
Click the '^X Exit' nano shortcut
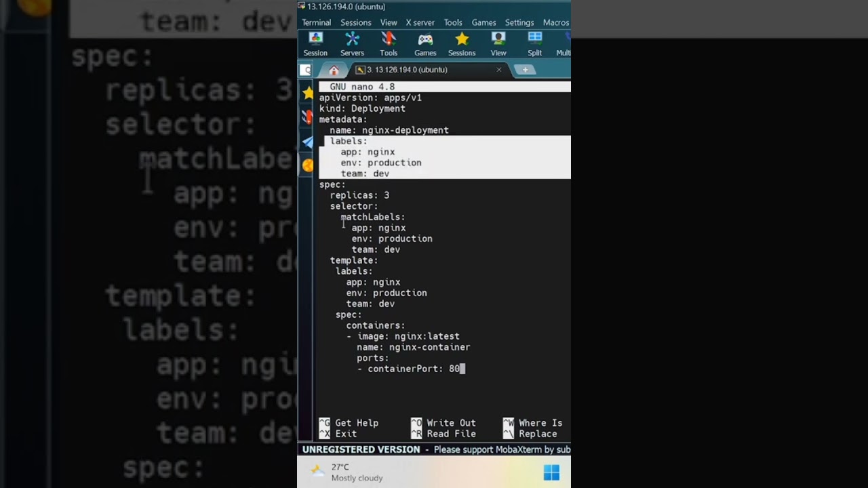pos(338,434)
